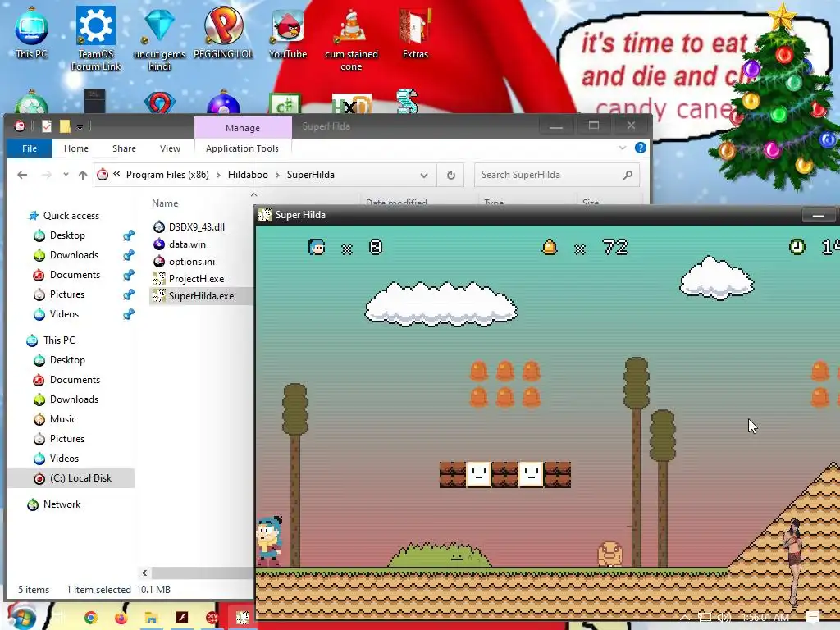Expand the ribbon with the chevron
Image resolution: width=840 pixels, height=630 pixels.
point(623,148)
